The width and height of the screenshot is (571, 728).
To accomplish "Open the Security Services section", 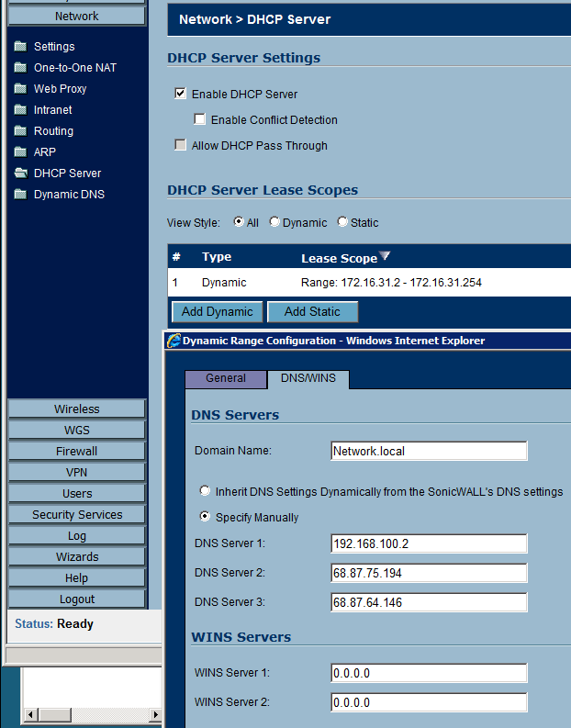I will click(x=77, y=514).
